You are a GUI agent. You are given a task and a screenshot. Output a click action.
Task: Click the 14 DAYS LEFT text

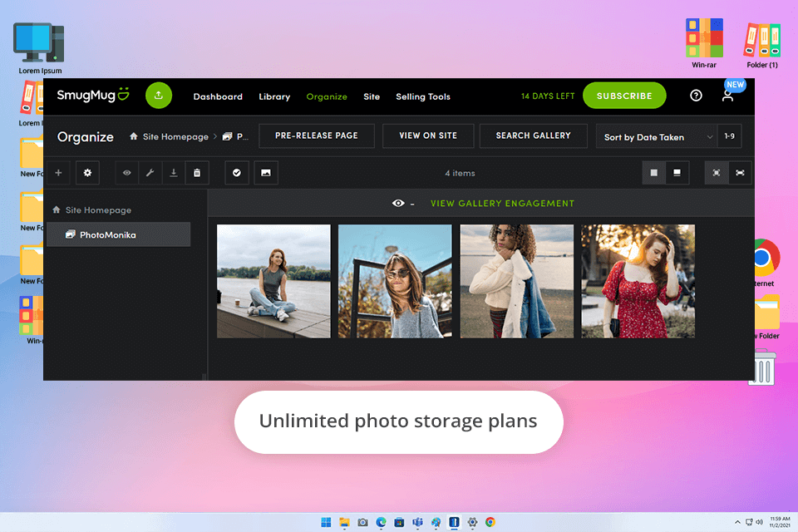click(548, 96)
